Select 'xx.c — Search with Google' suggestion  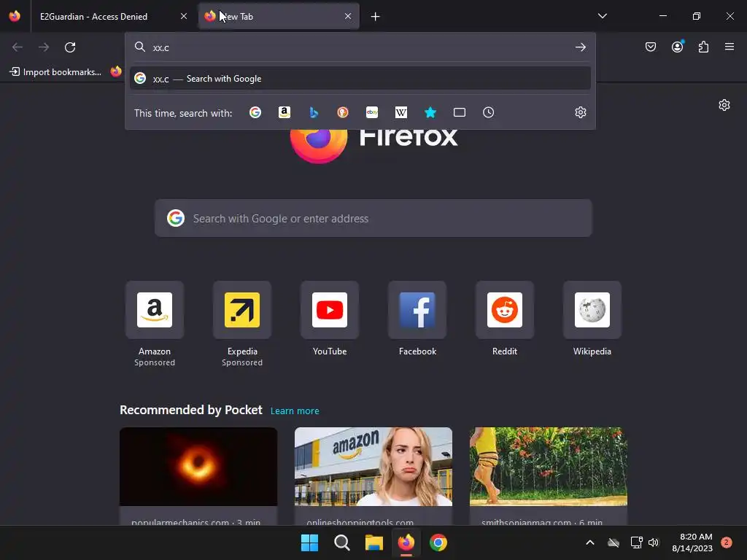360,79
